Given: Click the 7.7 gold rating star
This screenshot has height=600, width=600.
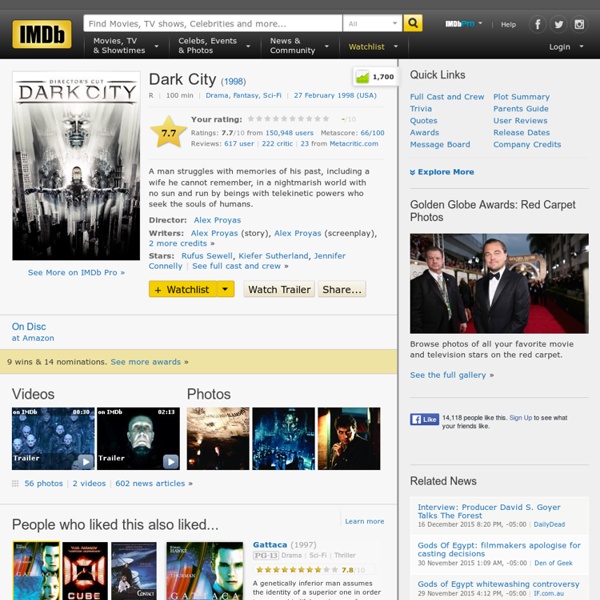Looking at the screenshot, I should coord(168,132).
